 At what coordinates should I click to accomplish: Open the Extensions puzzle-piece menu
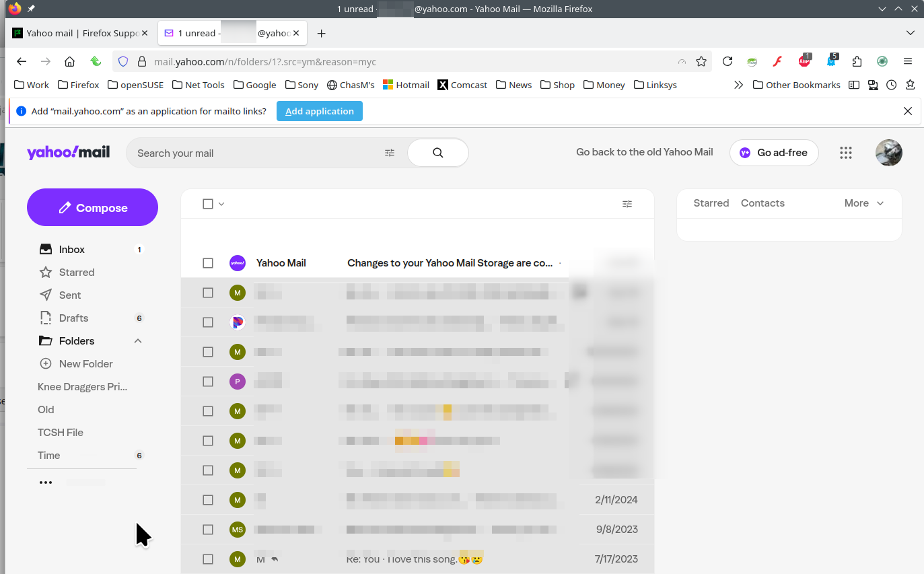pos(857,62)
